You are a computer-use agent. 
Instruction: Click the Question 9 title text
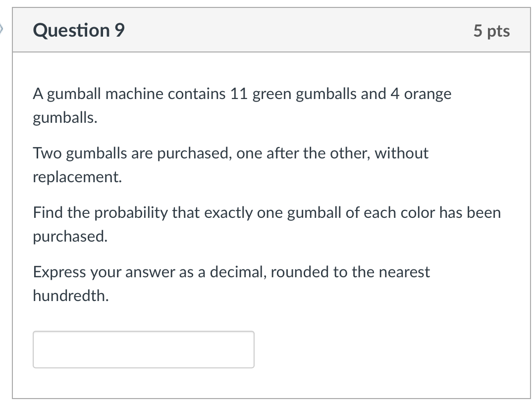click(x=77, y=30)
